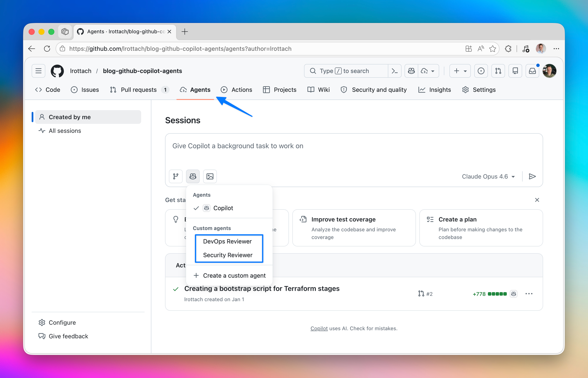Expand the plus create-new dropdown

460,71
